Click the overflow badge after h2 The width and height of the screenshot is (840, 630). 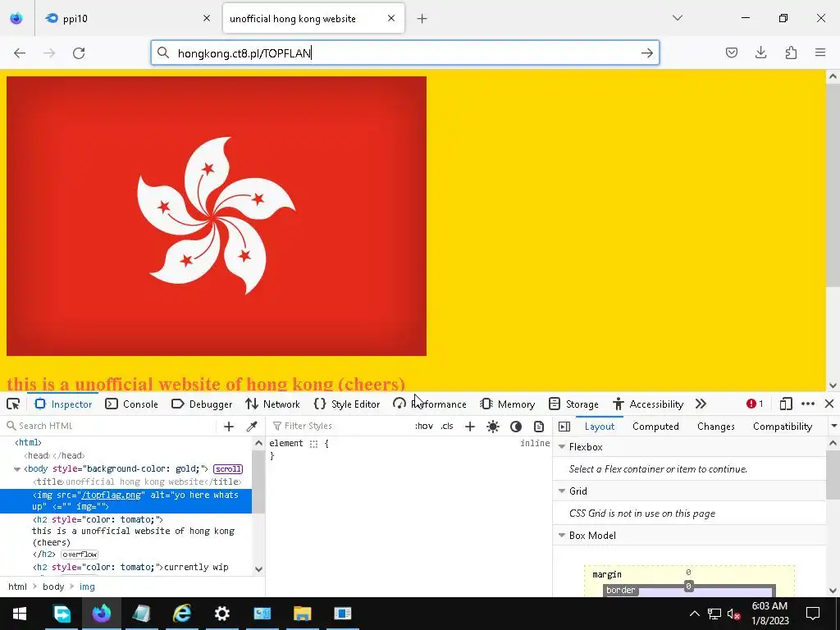click(x=80, y=555)
